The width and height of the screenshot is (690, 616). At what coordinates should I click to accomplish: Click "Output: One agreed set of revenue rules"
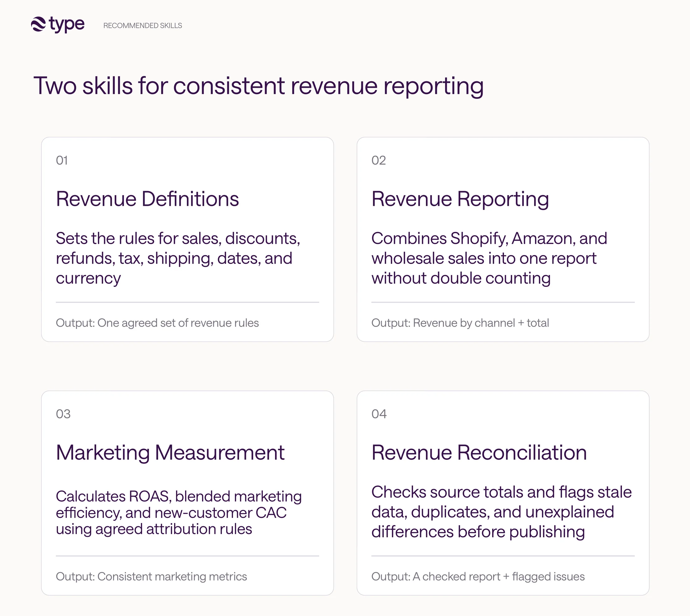[x=157, y=323]
